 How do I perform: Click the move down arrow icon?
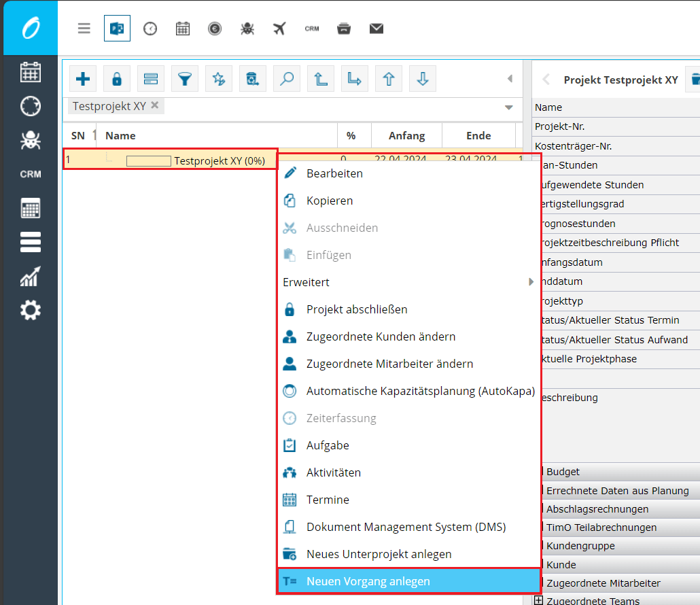point(423,79)
